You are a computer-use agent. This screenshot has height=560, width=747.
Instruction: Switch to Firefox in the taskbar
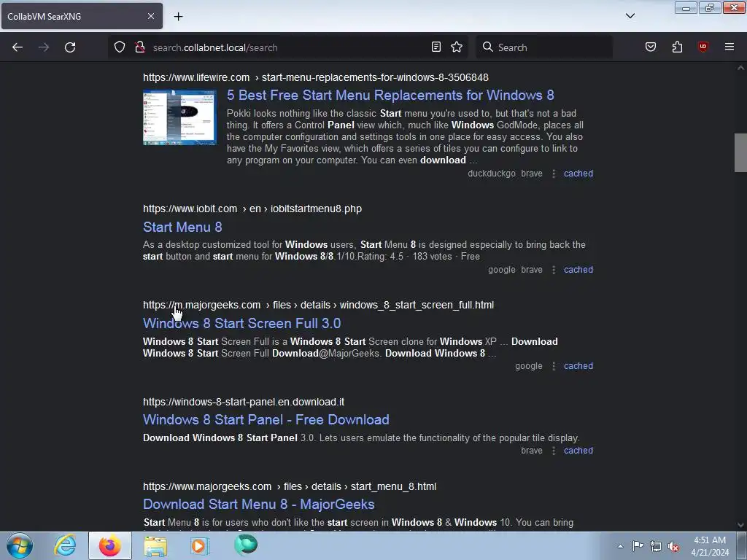110,545
